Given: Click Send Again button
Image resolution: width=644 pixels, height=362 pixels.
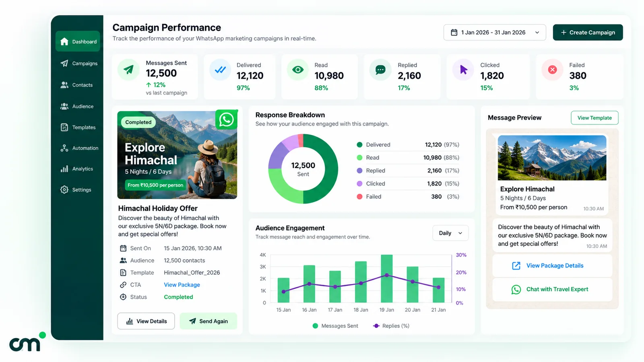Looking at the screenshot, I should (x=208, y=321).
